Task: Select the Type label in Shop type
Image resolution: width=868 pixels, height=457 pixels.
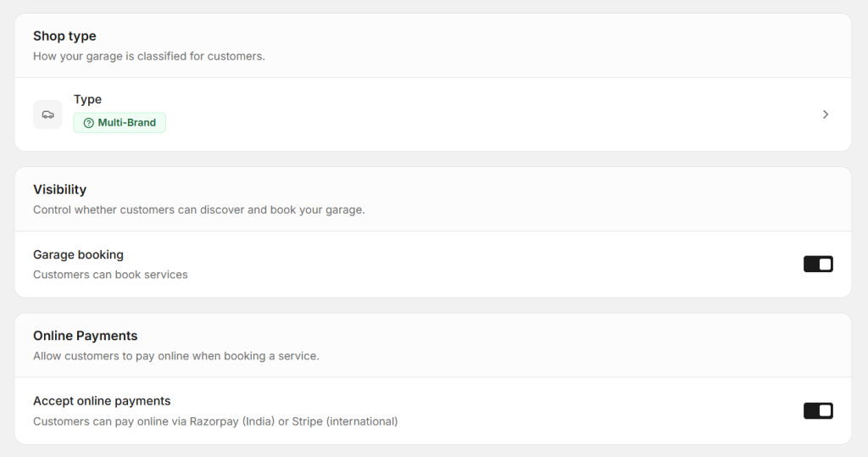Action: click(87, 99)
